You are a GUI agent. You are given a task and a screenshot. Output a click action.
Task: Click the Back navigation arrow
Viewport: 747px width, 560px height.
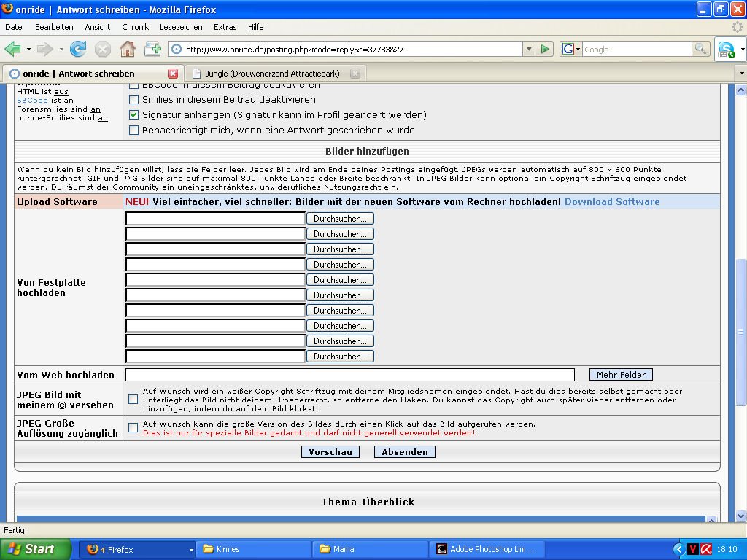pos(15,49)
